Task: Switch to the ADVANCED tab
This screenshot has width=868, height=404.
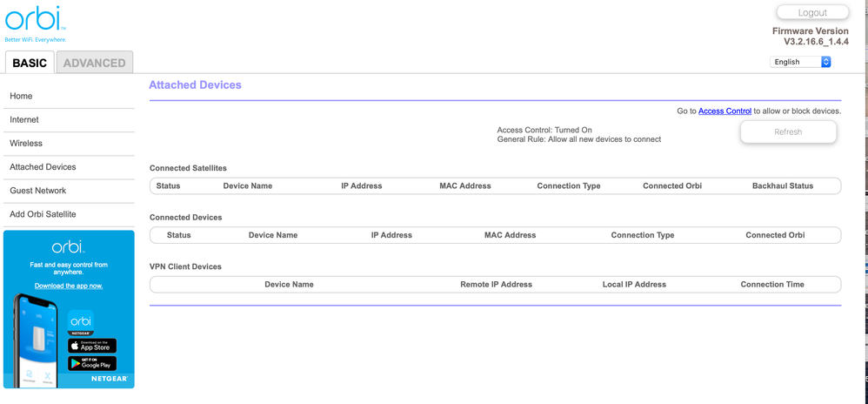Action: pos(94,63)
